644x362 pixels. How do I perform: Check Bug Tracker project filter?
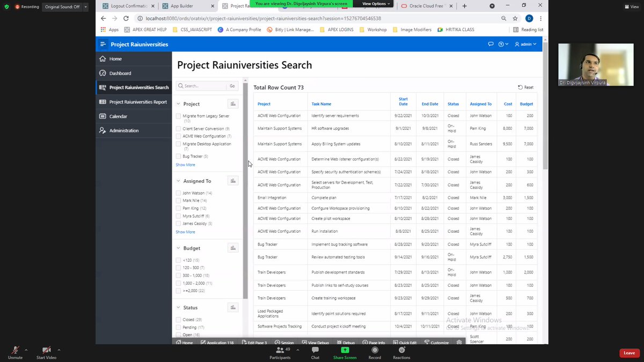pyautogui.click(x=178, y=156)
